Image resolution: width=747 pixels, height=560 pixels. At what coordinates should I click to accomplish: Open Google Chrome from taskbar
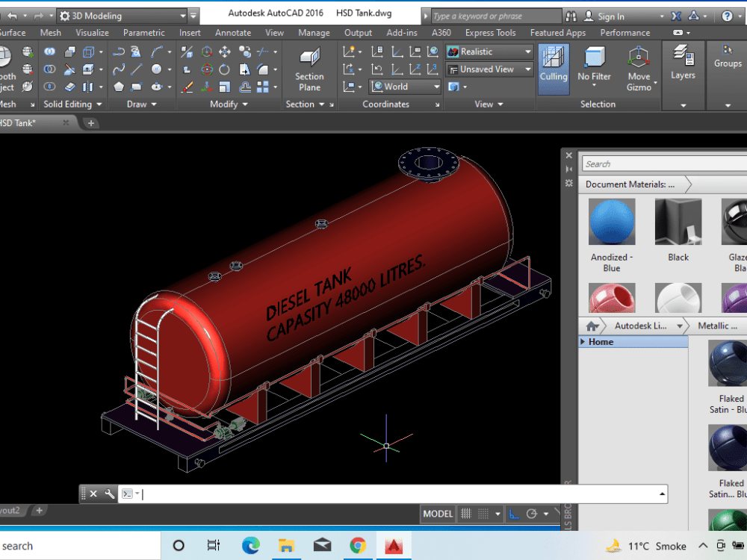(x=358, y=545)
